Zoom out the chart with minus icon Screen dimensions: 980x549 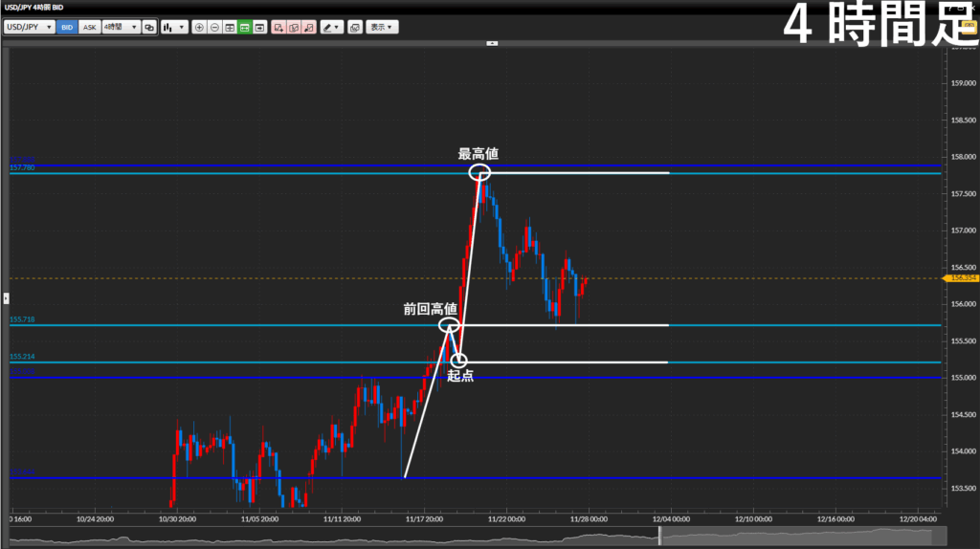[214, 27]
